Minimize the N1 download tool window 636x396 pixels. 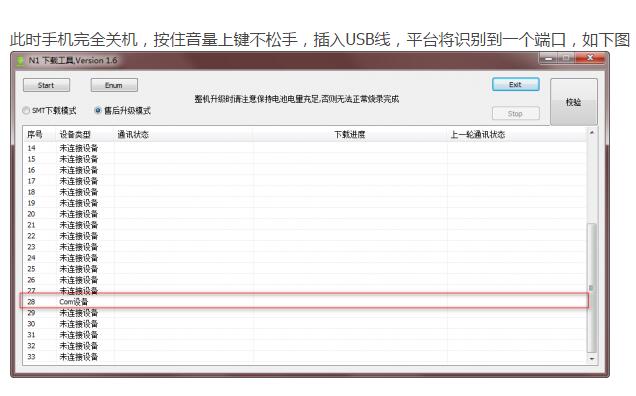[548, 59]
